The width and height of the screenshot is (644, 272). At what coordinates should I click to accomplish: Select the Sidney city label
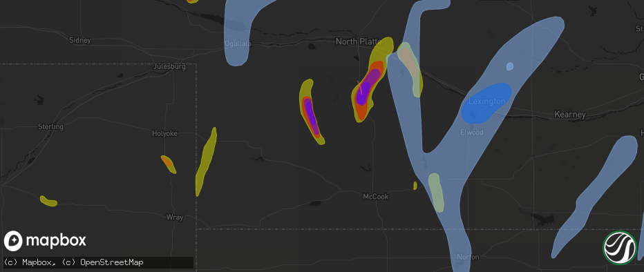[x=79, y=40]
